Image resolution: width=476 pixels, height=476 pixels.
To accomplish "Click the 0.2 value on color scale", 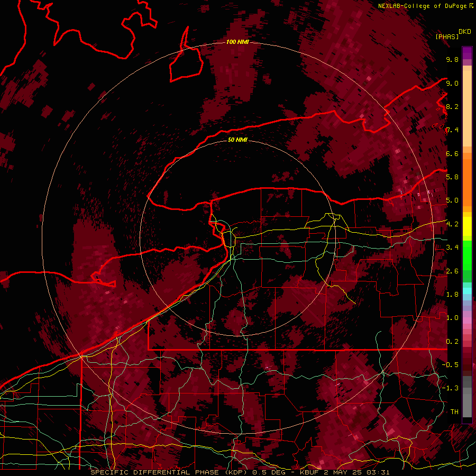I will click(452, 342).
